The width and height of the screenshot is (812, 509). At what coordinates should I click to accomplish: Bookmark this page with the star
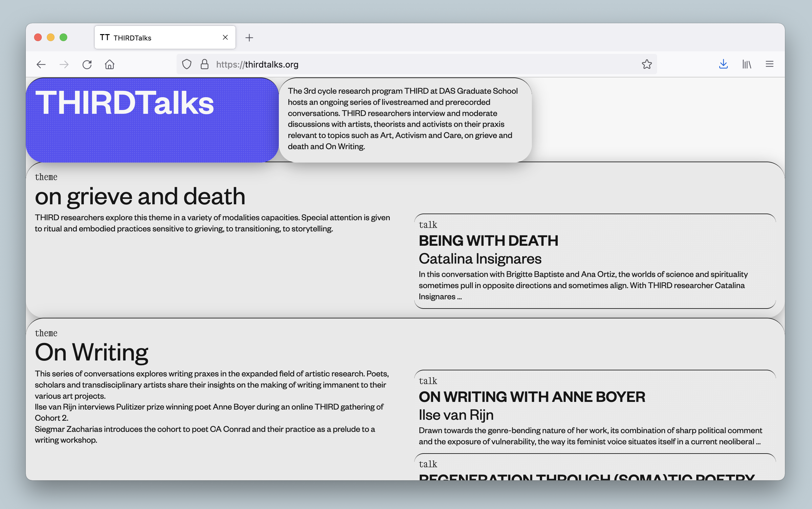click(x=646, y=64)
